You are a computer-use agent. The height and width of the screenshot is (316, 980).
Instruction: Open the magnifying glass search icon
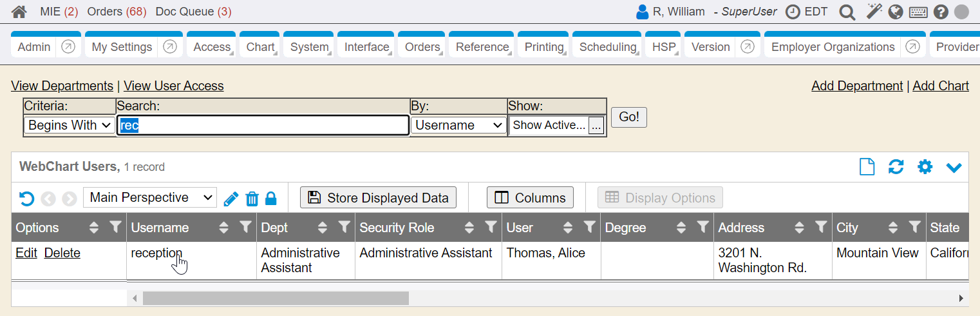click(x=847, y=12)
